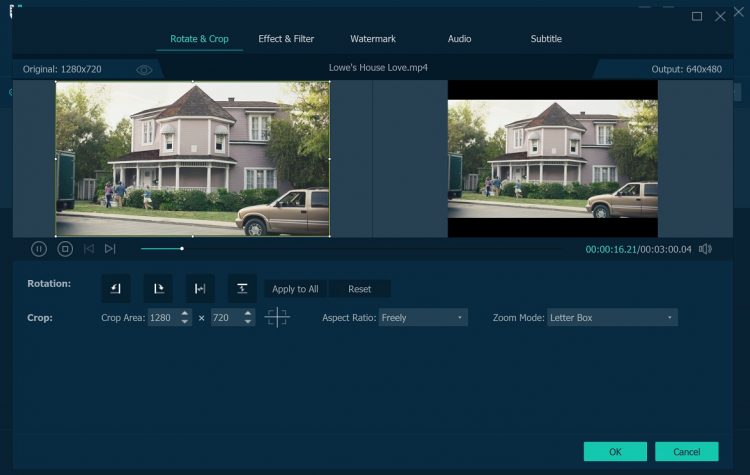Image resolution: width=750 pixels, height=475 pixels.
Task: Open the Watermark tab
Action: pyautogui.click(x=373, y=39)
